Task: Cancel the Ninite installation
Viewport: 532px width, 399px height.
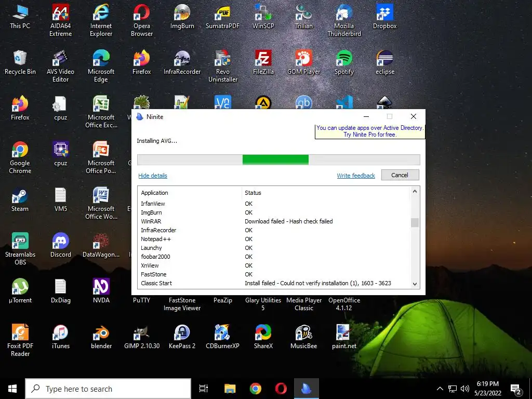Action: [400, 175]
